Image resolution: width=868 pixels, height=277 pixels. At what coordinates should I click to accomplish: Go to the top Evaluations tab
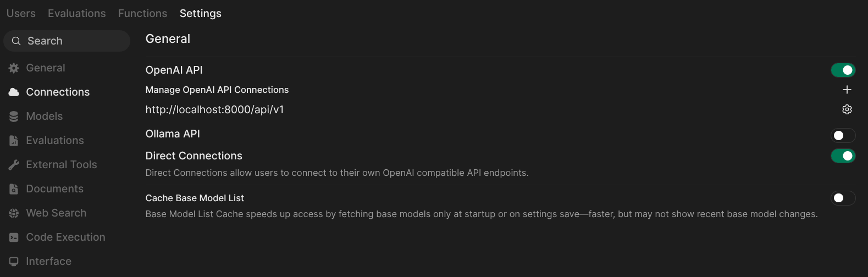pyautogui.click(x=76, y=13)
